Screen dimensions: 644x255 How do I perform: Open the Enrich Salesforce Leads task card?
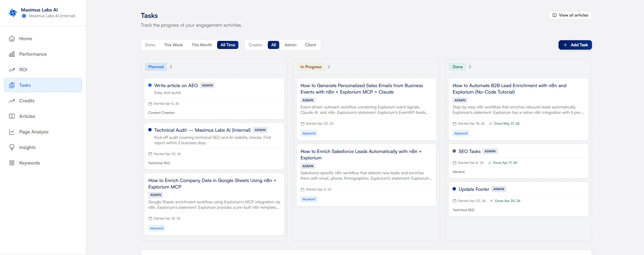tap(366, 175)
